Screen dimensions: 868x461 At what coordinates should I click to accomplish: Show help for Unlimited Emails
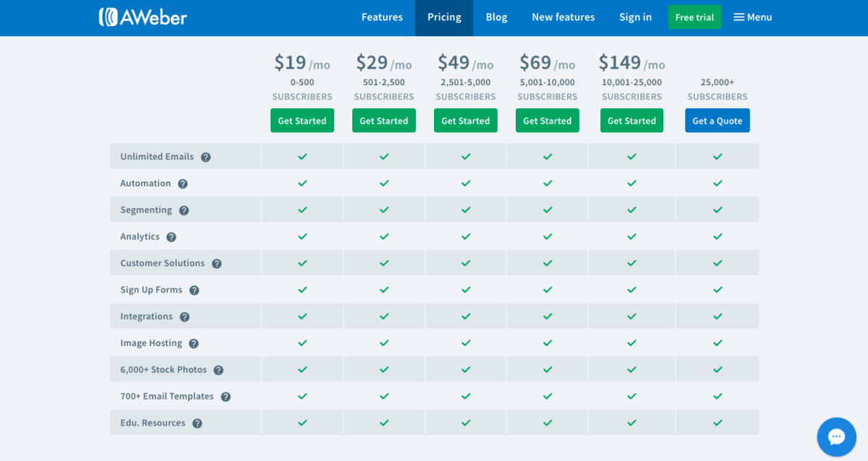point(206,157)
